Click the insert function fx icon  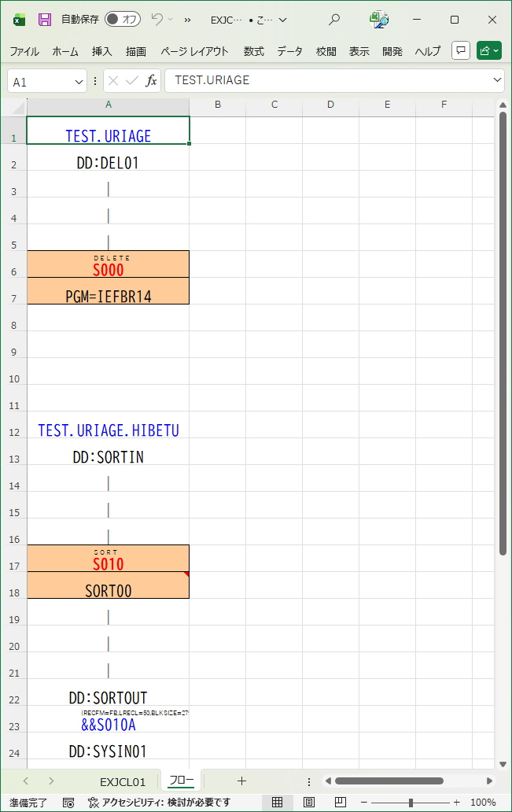pyautogui.click(x=151, y=81)
